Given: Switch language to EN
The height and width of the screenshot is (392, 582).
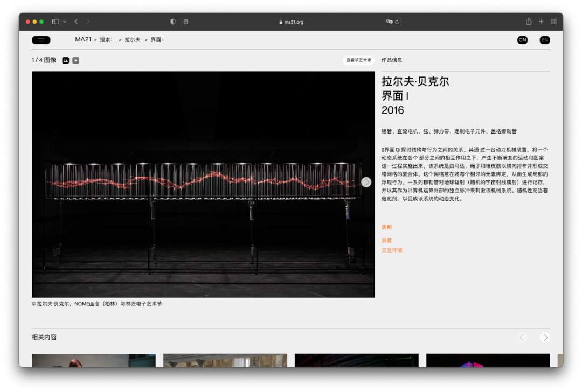Looking at the screenshot, I should tap(545, 40).
